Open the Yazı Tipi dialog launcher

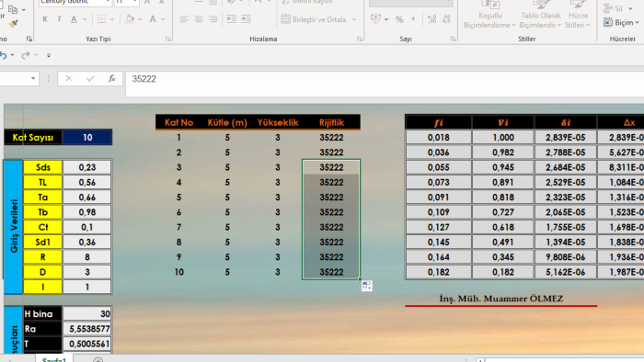pos(168,39)
